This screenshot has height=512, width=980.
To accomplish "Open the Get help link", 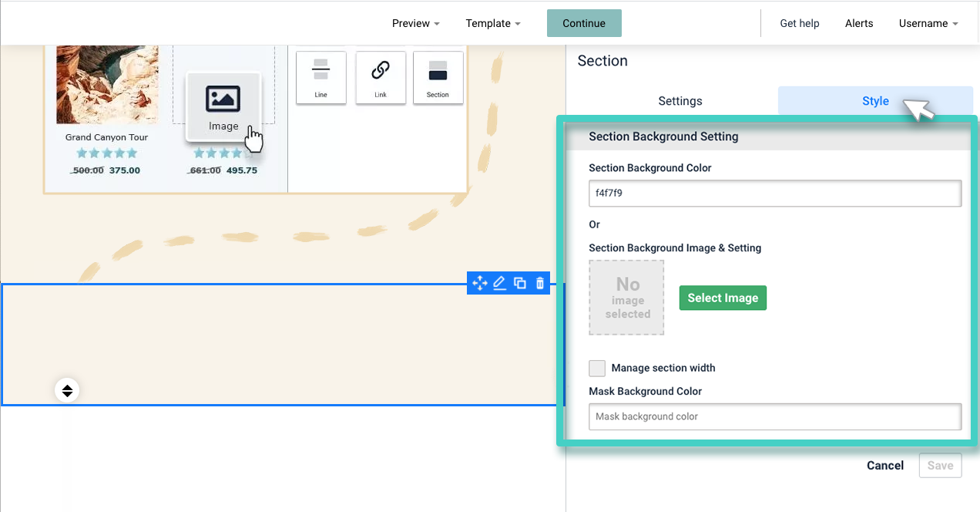I will [800, 23].
